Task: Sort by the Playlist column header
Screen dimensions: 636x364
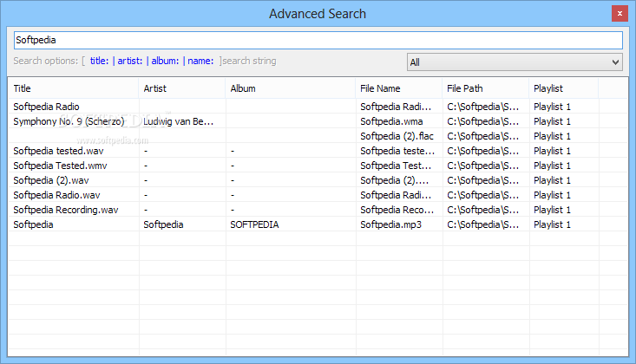Action: click(564, 88)
